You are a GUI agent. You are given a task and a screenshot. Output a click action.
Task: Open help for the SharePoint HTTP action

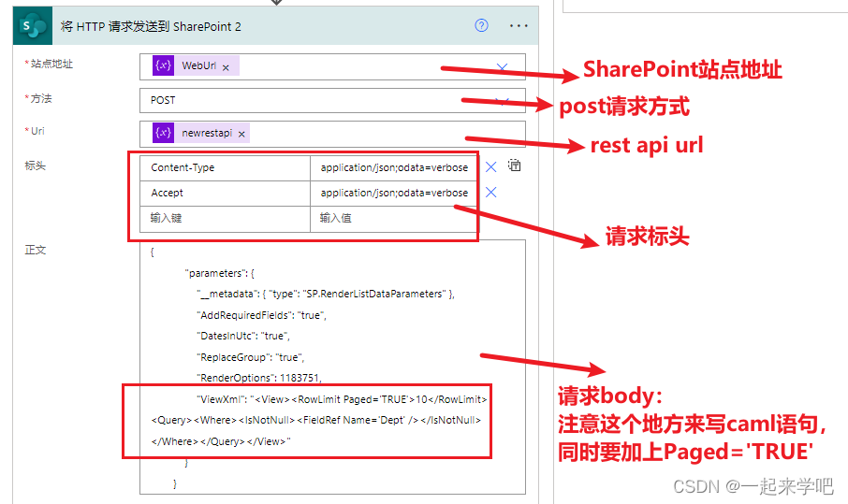tap(481, 25)
